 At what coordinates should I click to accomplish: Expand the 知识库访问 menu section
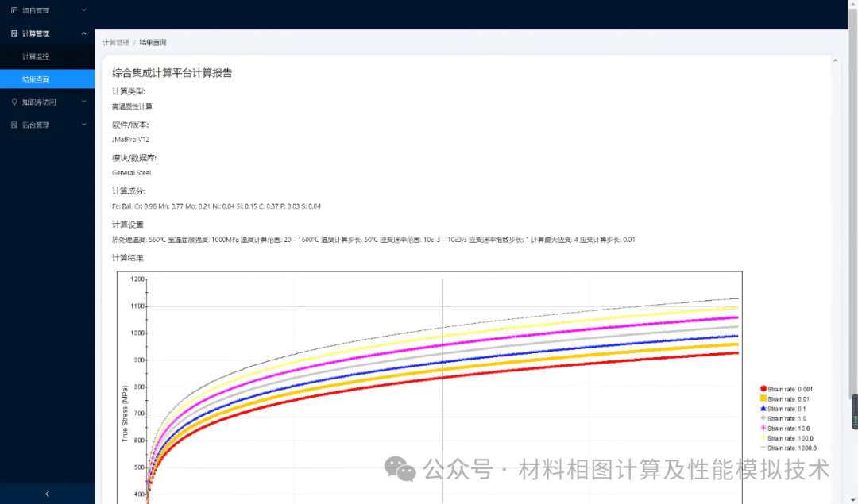tap(48, 102)
